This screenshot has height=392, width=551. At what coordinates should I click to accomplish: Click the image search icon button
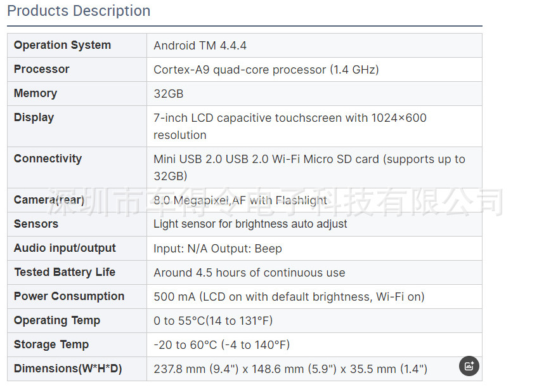(469, 366)
